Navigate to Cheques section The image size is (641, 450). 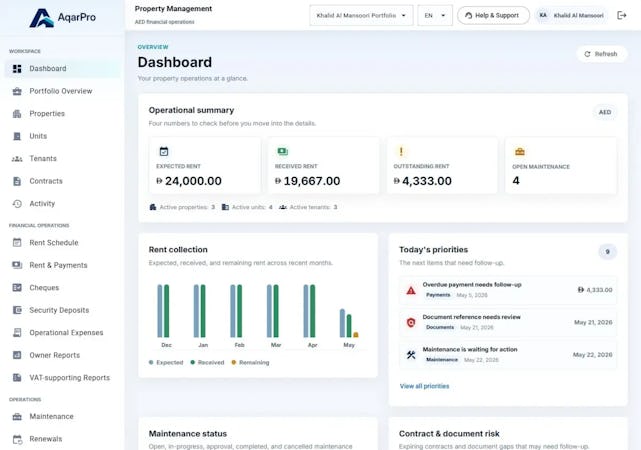coord(62,288)
